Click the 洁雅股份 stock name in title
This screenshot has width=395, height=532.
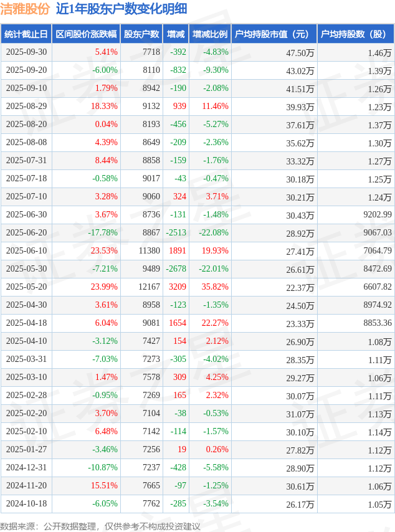24,9
